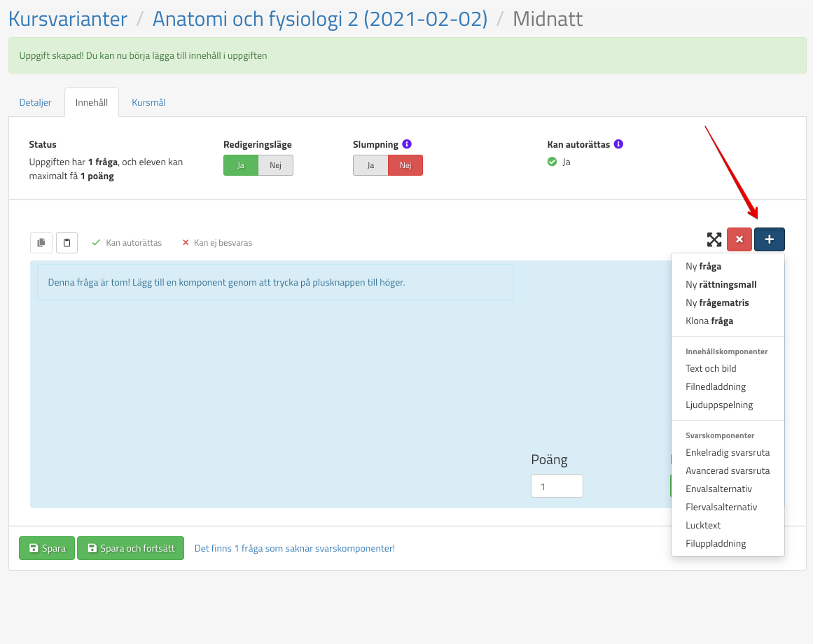Click the expand fullscreen arrows icon

click(x=714, y=240)
